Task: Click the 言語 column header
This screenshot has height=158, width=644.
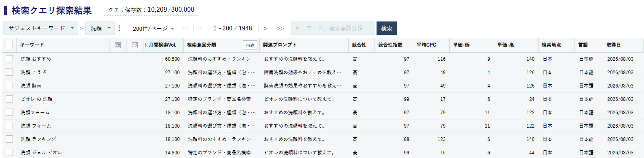Action: [x=583, y=45]
